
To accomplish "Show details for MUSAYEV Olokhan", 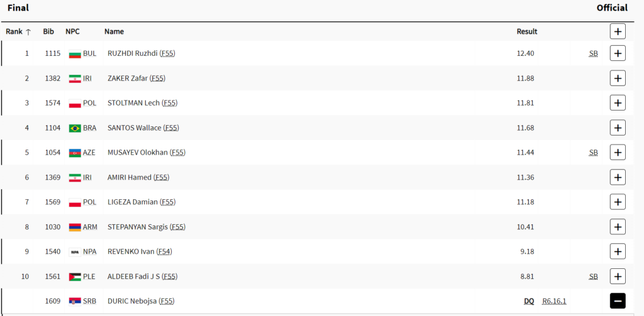I will click(618, 153).
